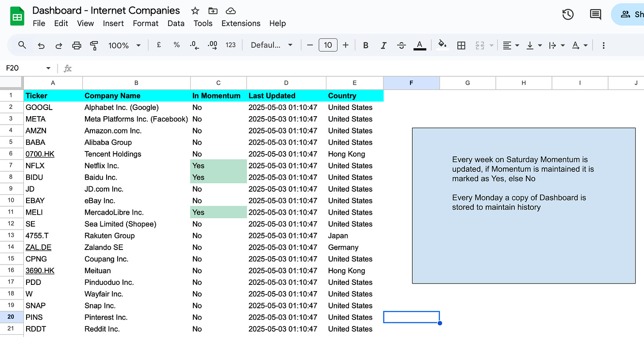Select the green Yes cell for Netflix
The height and width of the screenshot is (337, 644).
(x=218, y=166)
